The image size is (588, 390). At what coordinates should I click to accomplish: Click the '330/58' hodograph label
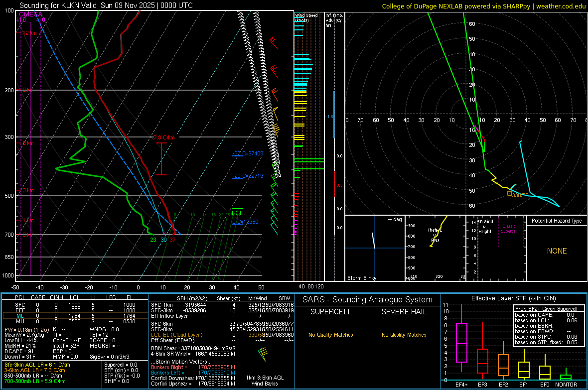click(x=520, y=195)
